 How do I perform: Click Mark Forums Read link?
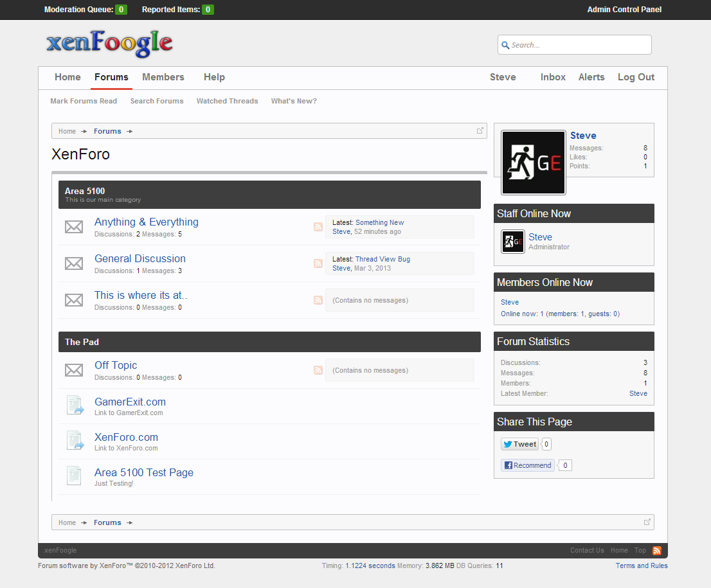pos(84,101)
